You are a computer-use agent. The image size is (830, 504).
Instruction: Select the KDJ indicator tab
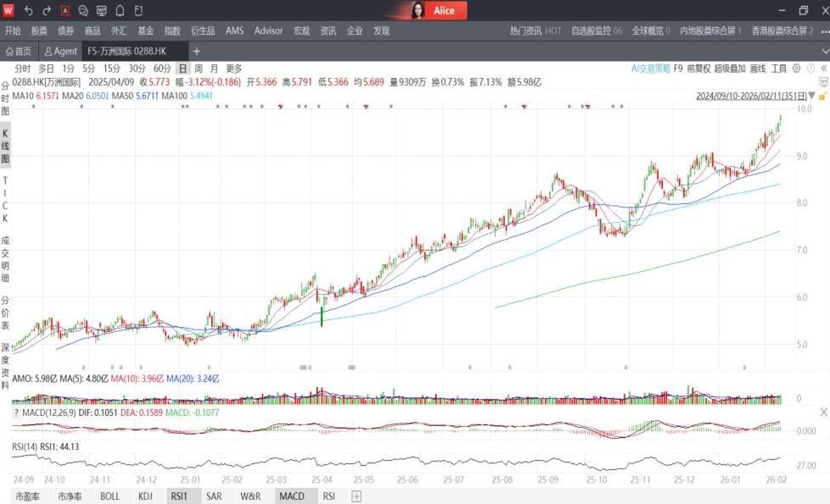pyautogui.click(x=145, y=496)
